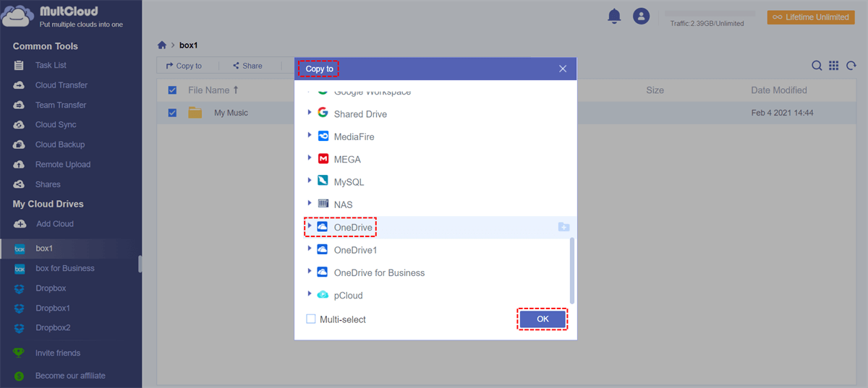Click the pCloud icon
This screenshot has height=388, width=868.
323,295
